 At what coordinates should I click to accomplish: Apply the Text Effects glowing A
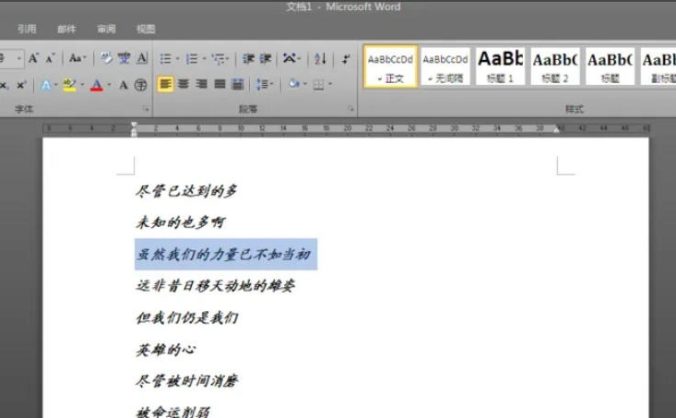pos(46,85)
